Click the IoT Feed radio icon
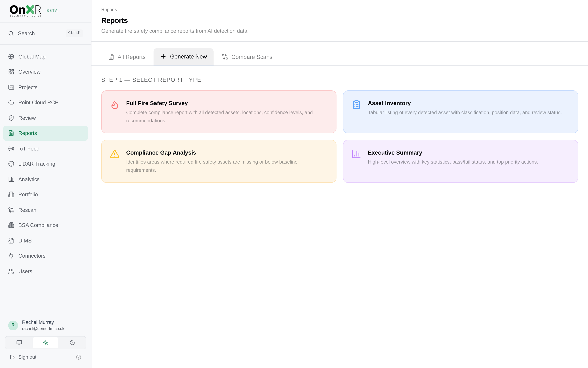The height and width of the screenshot is (368, 588). [11, 148]
